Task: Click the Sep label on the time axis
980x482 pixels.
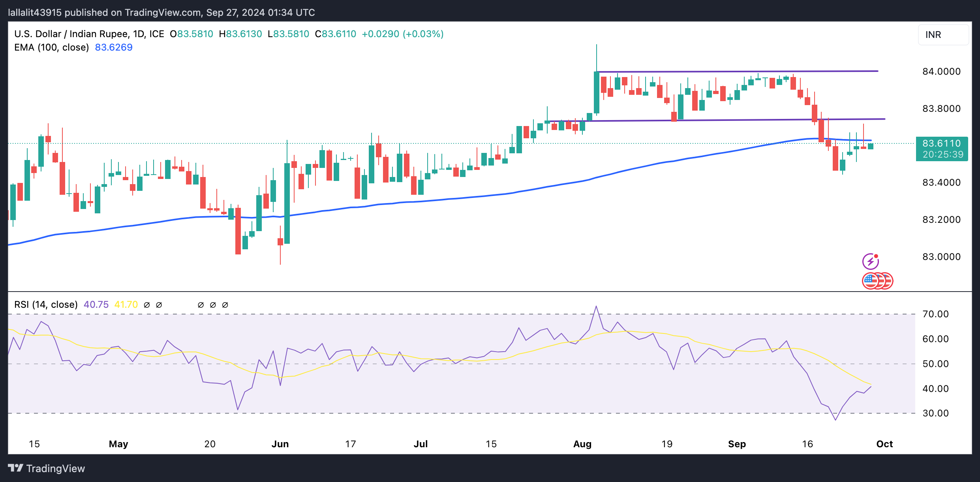Action: point(737,444)
